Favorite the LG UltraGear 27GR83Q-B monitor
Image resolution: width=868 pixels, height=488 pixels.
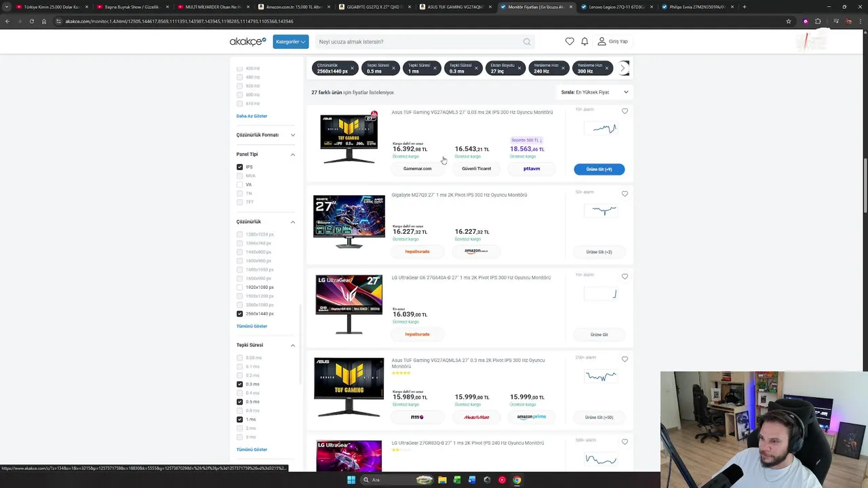click(625, 442)
